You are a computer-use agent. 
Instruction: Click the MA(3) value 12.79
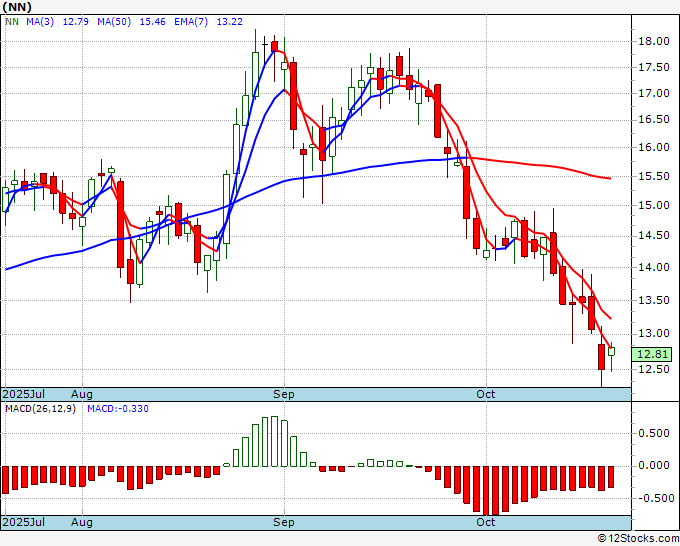tap(75, 22)
